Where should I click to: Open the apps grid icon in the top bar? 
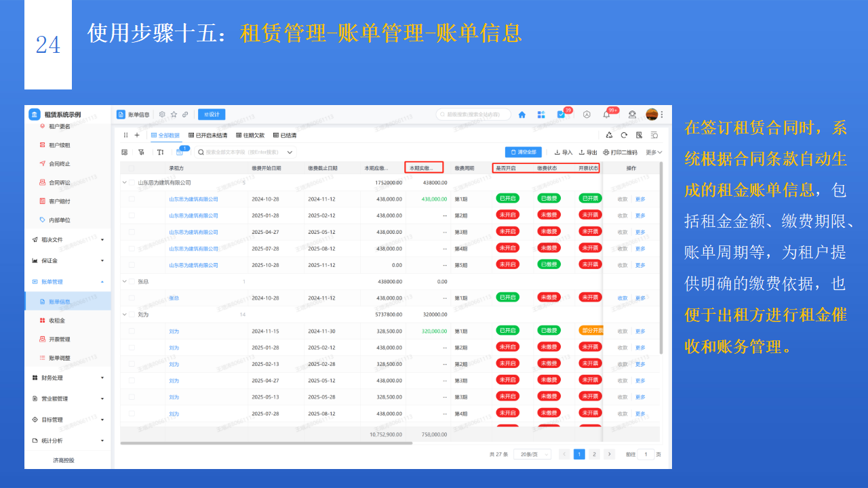click(541, 114)
